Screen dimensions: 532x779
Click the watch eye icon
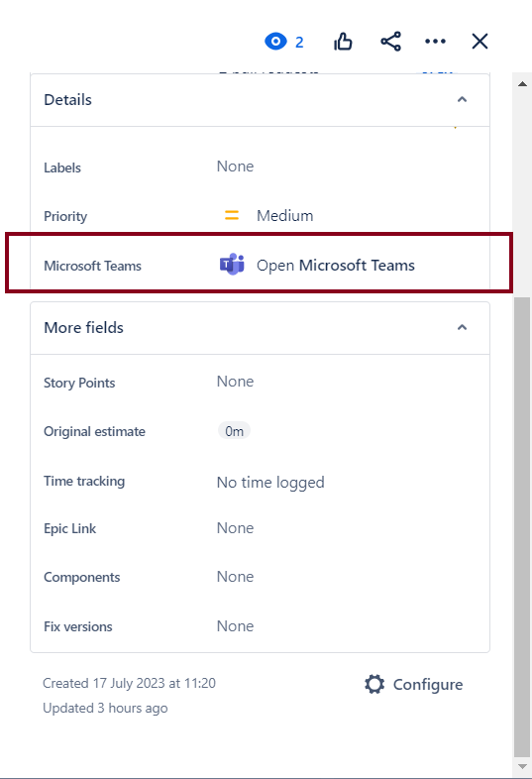275,42
